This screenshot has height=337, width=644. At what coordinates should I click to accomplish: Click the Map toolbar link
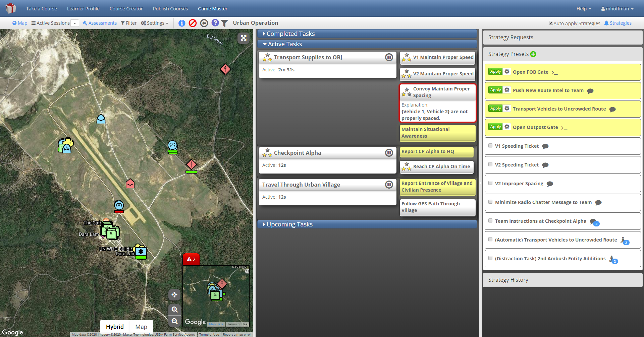(20, 23)
